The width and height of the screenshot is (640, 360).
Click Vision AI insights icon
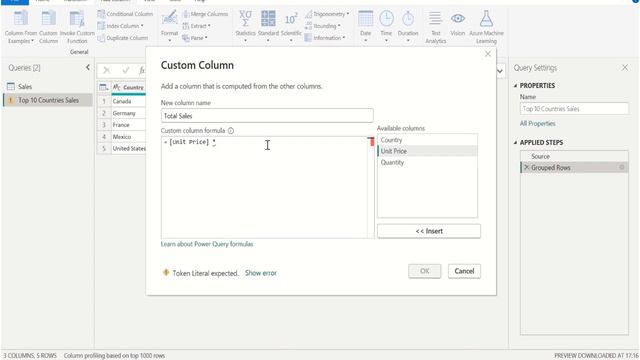point(458,18)
